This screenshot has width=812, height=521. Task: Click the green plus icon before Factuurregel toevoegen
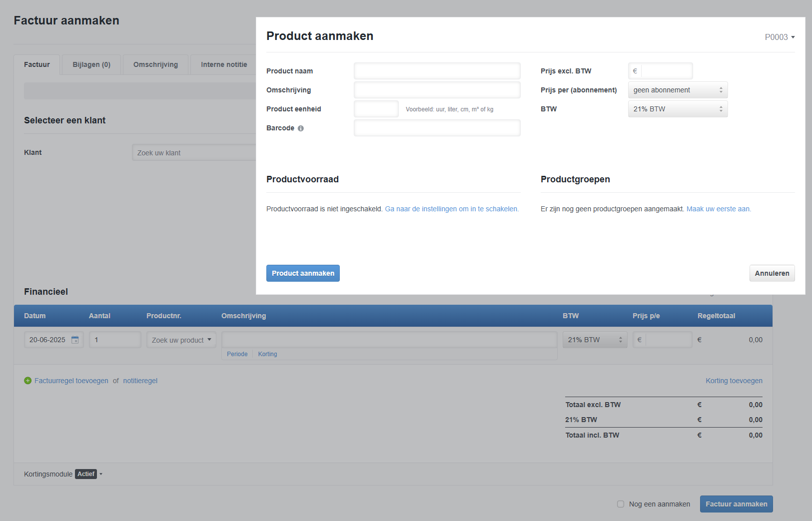coord(27,381)
